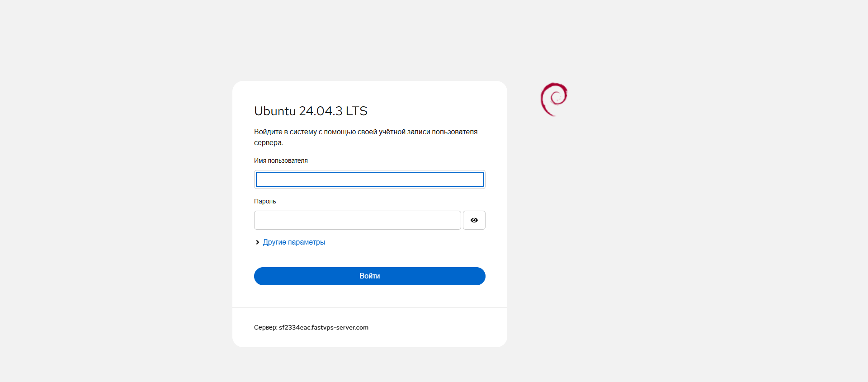The height and width of the screenshot is (382, 868).
Task: Select the red spiral logo beside login card
Action: pyautogui.click(x=554, y=99)
